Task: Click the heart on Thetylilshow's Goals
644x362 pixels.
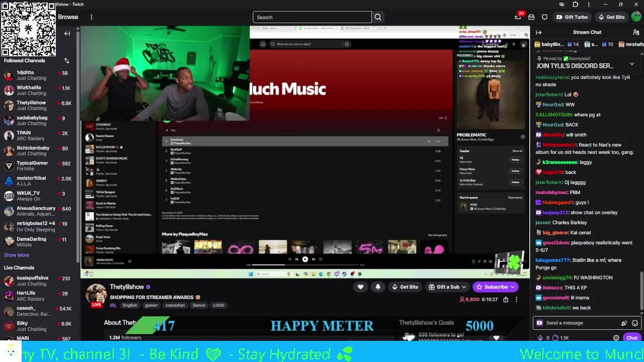Action: coord(496,338)
